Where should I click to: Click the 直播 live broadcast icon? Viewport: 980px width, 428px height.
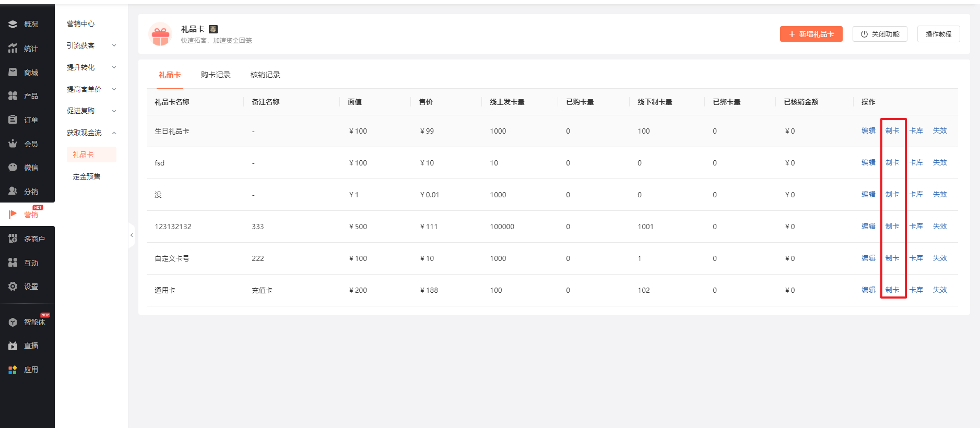click(x=13, y=346)
